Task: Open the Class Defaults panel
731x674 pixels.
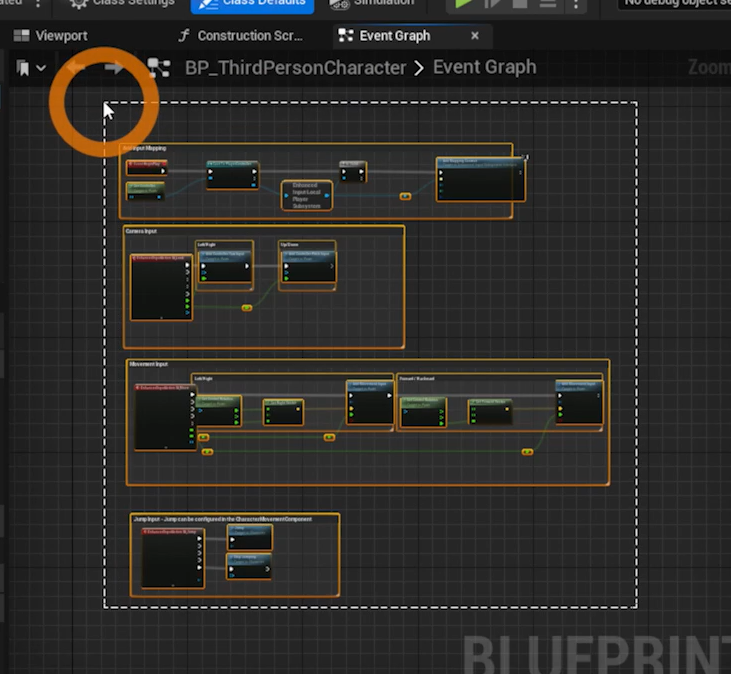Action: [252, 4]
